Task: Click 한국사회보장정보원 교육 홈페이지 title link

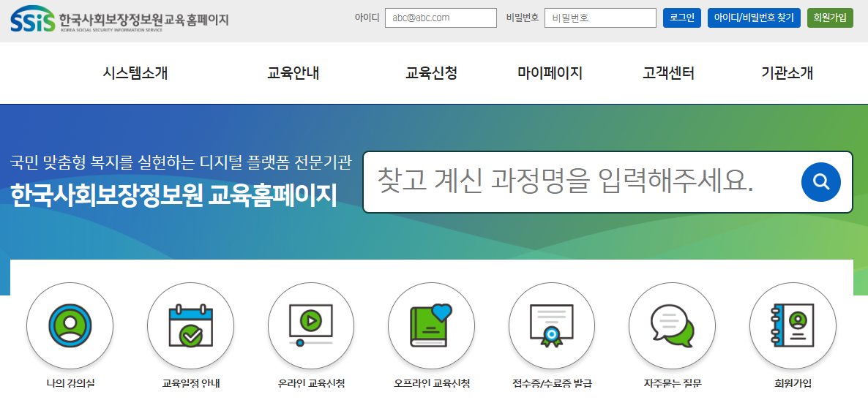Action: click(x=143, y=19)
